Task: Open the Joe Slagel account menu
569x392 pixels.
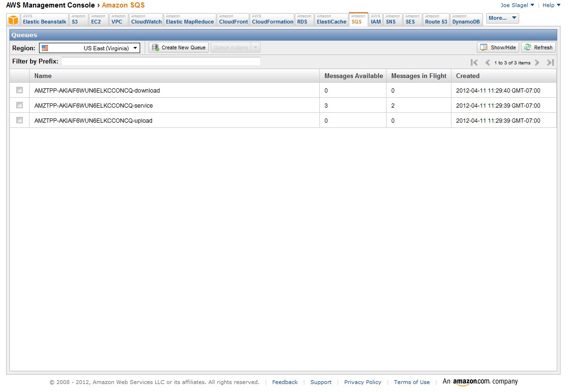Action: coord(517,5)
